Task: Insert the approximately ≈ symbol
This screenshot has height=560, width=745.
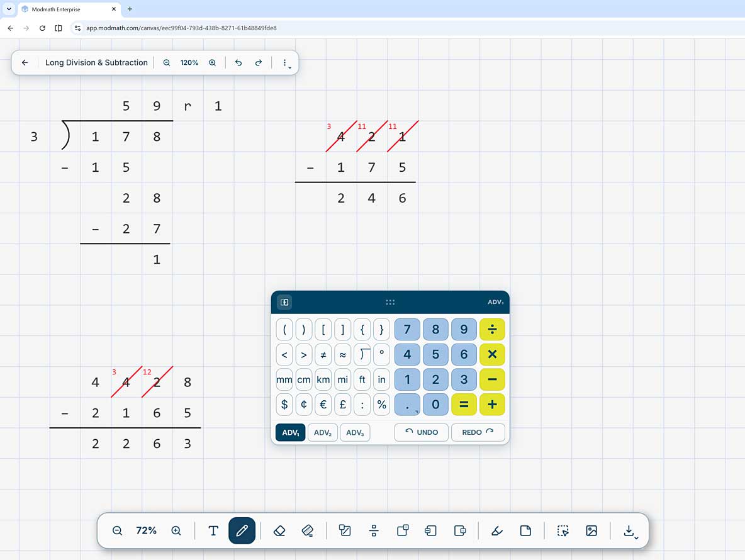Action: [x=342, y=354]
